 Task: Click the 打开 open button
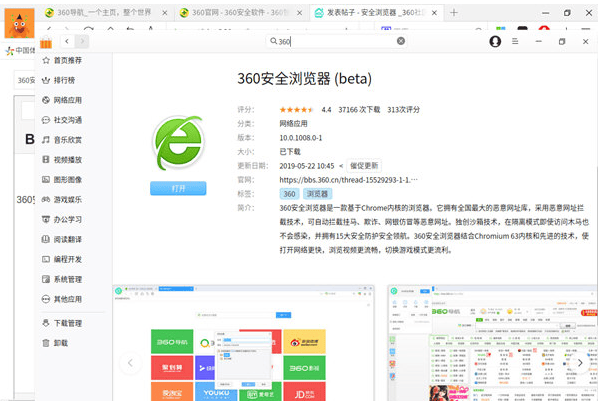coord(178,188)
